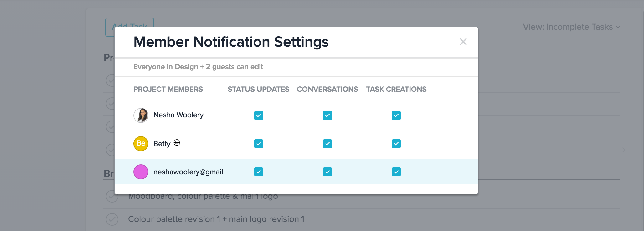Disable Task Creations for neshawoolery@gmail member
The width and height of the screenshot is (644, 231).
396,172
